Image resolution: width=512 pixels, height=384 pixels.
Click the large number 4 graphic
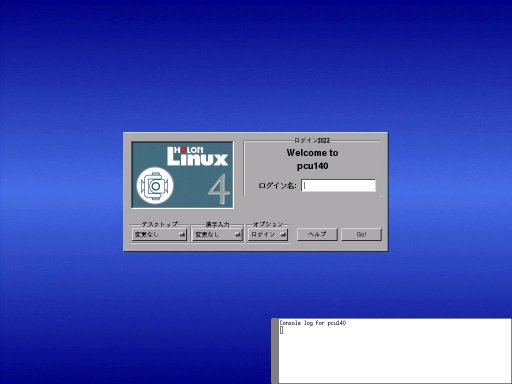tap(219, 189)
